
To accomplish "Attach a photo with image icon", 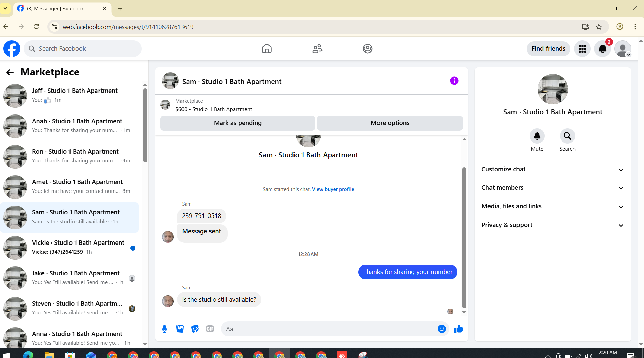I will (x=180, y=329).
